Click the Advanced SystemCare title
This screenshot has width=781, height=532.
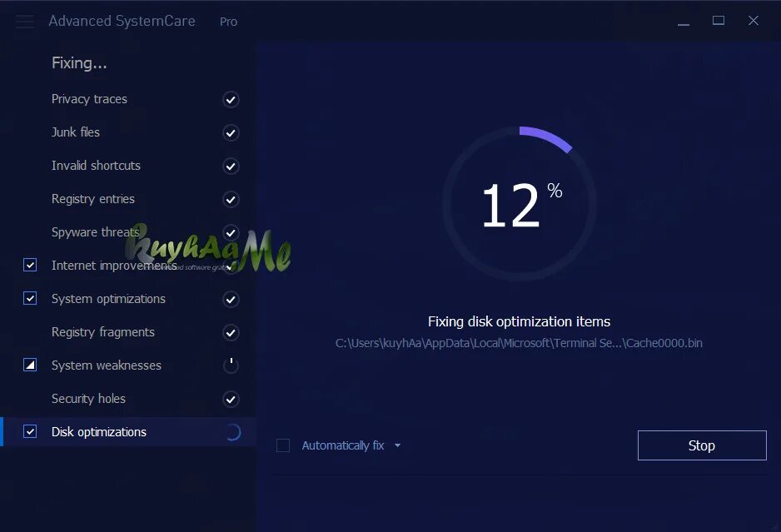tap(122, 21)
